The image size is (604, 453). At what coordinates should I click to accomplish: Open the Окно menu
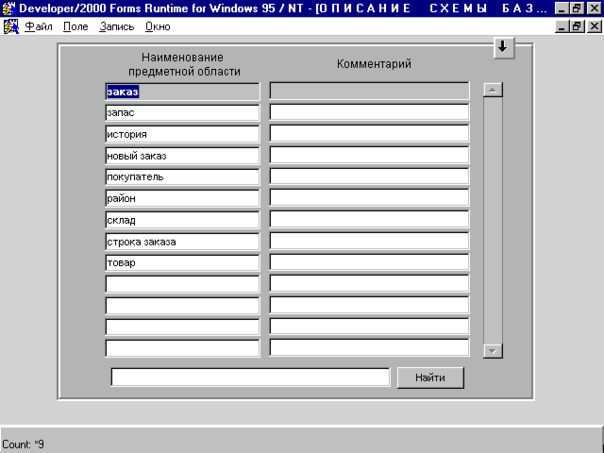[158, 27]
